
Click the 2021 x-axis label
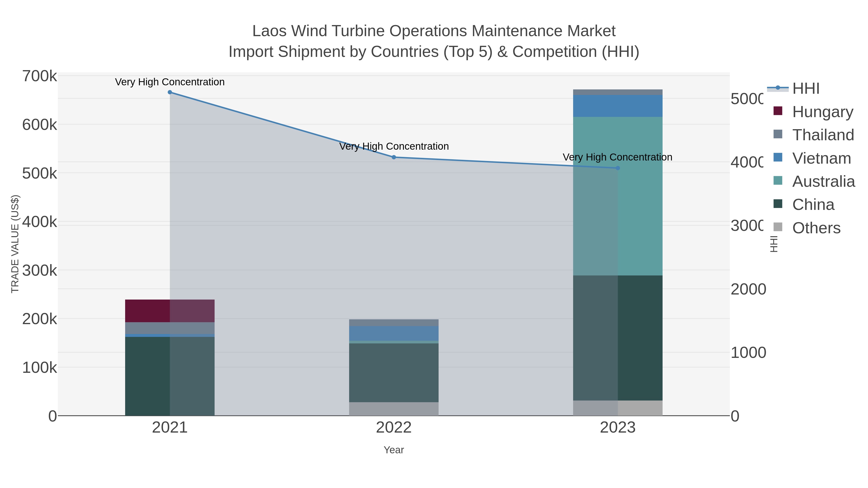click(170, 428)
